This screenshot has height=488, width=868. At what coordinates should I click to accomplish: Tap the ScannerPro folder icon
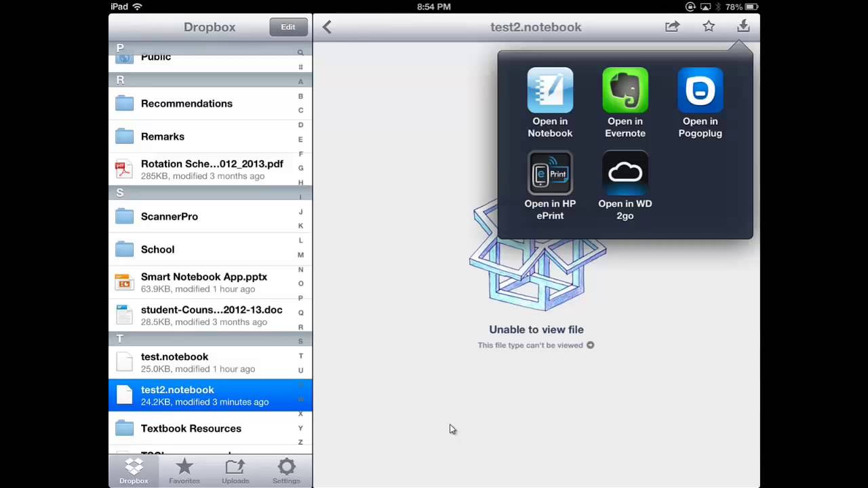(x=124, y=216)
